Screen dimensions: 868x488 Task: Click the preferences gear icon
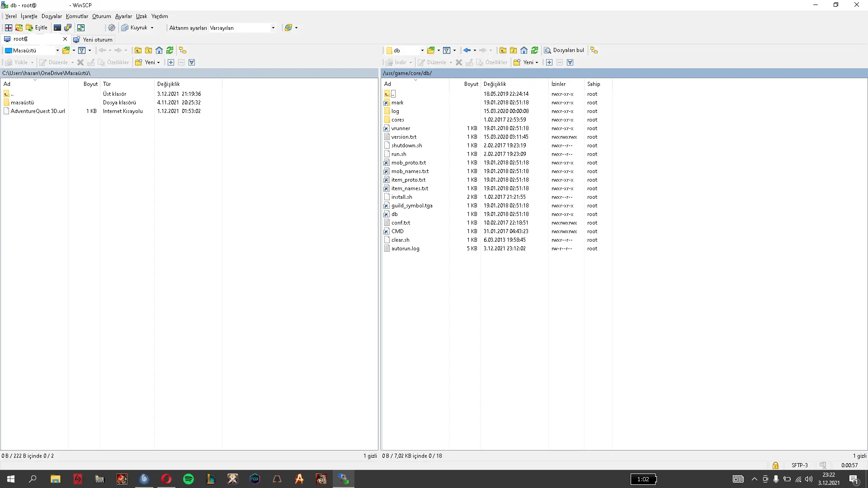[112, 28]
